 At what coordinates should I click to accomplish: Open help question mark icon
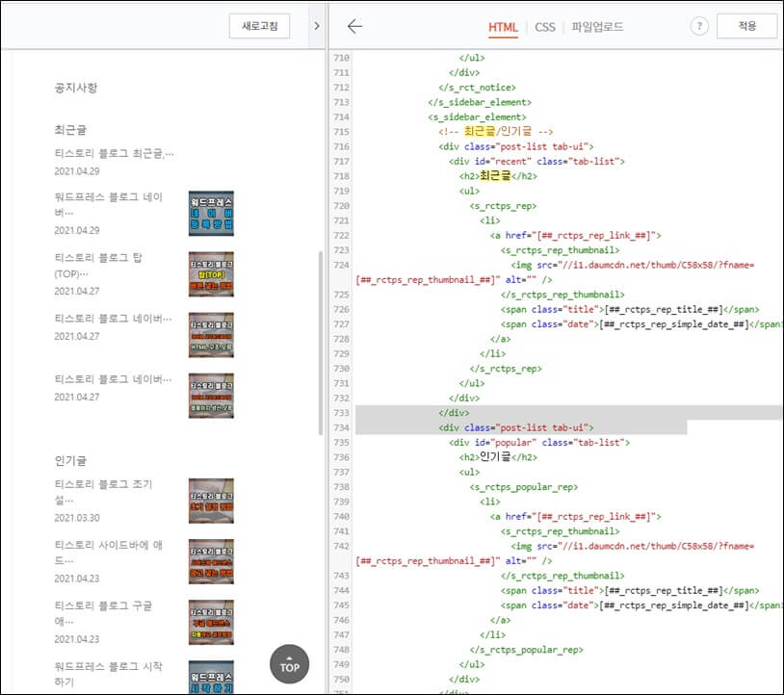(699, 26)
